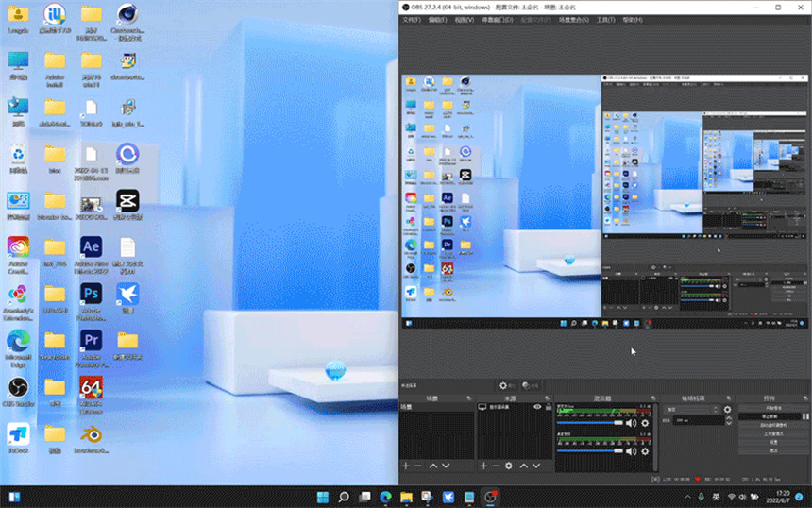The height and width of the screenshot is (508, 812).
Task: Open scene transition properties gear
Action: point(727,409)
